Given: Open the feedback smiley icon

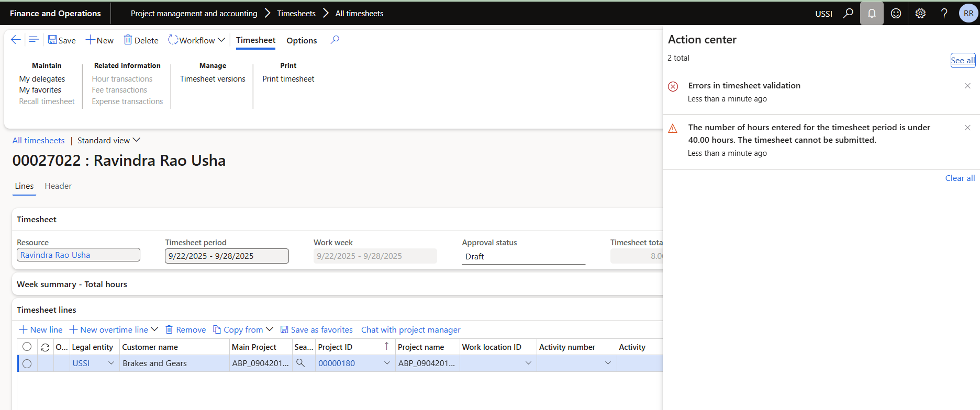Looking at the screenshot, I should tap(896, 14).
